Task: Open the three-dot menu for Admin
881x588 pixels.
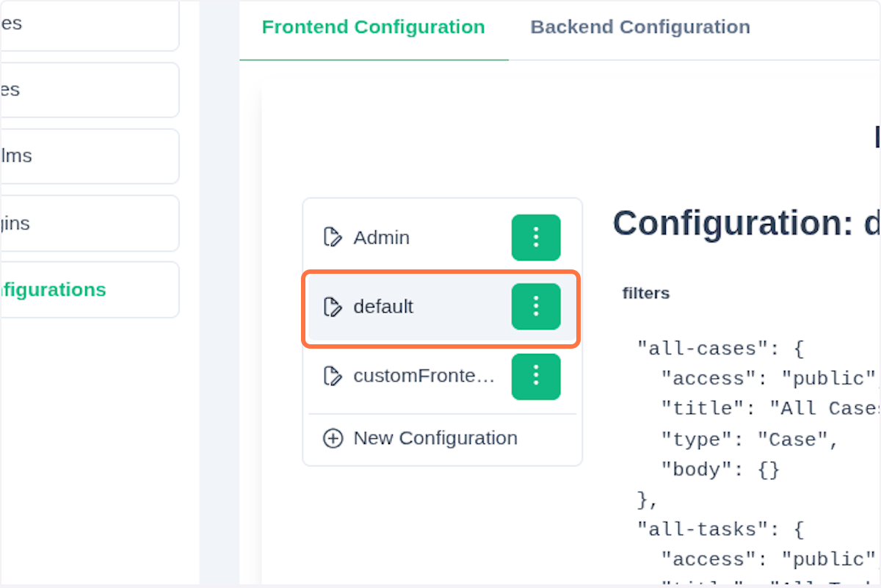Action: 536,238
